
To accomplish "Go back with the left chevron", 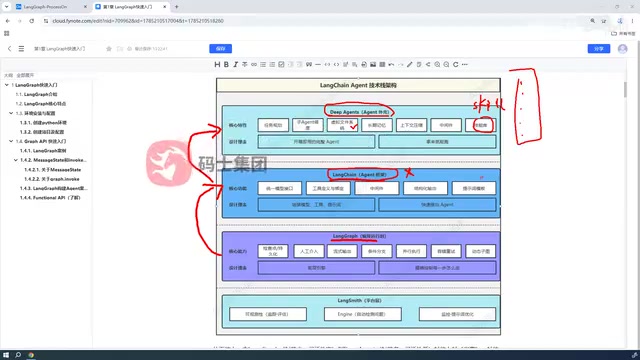I will [x=9, y=49].
